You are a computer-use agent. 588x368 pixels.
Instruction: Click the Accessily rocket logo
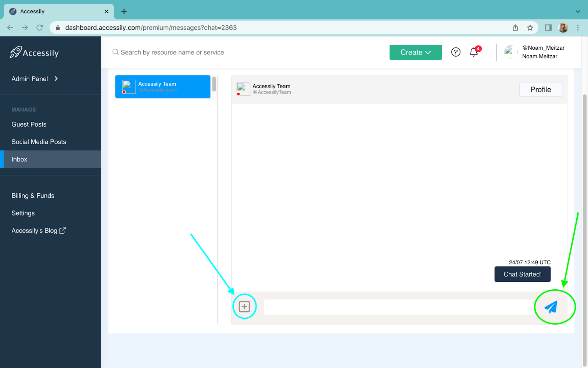[34, 52]
